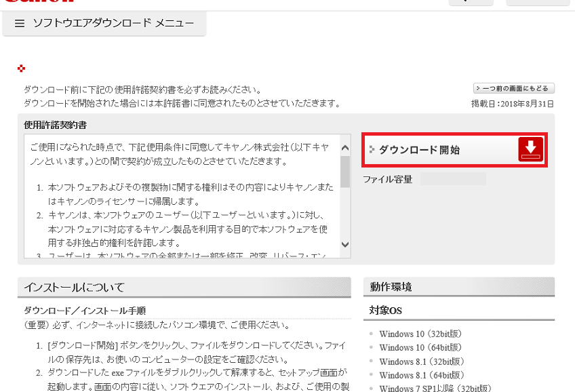Click the ダウンロード開始 button text
Viewport: 575px width, 392px height.
[x=419, y=150]
